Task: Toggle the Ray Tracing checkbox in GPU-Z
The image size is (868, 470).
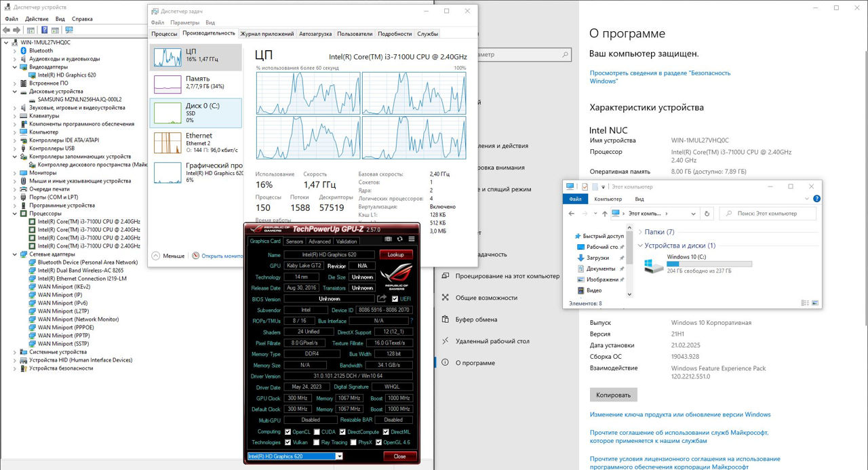Action: tap(317, 442)
